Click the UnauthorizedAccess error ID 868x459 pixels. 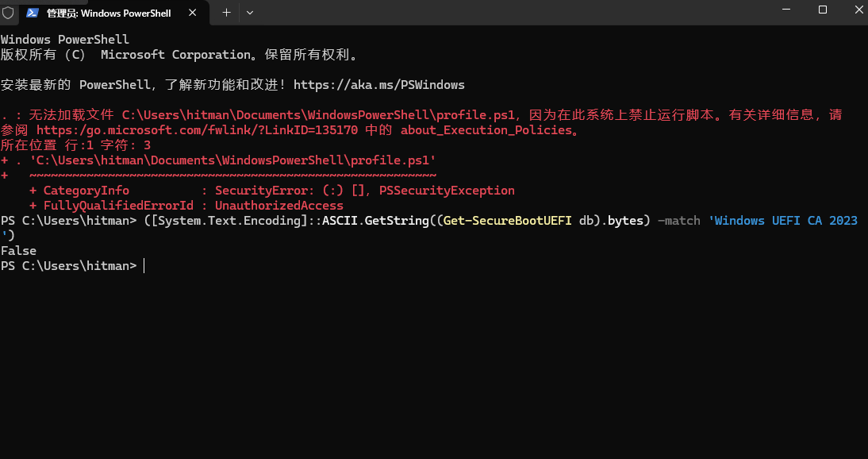(x=279, y=206)
